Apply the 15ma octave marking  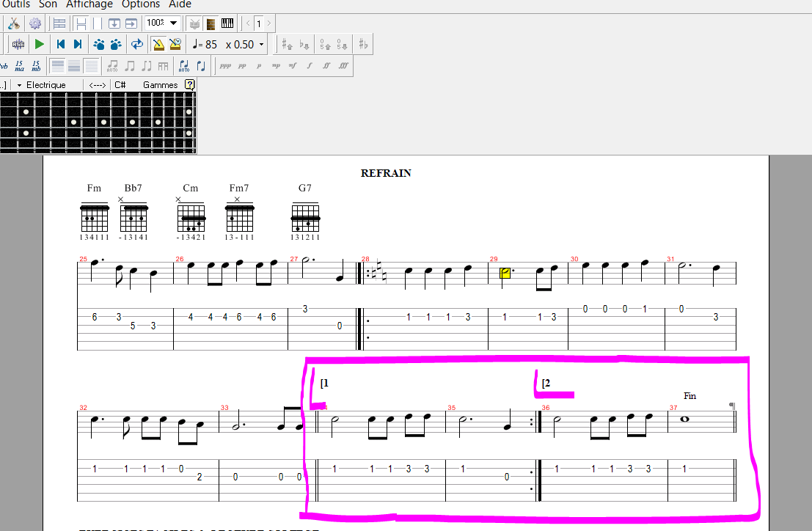coord(19,66)
